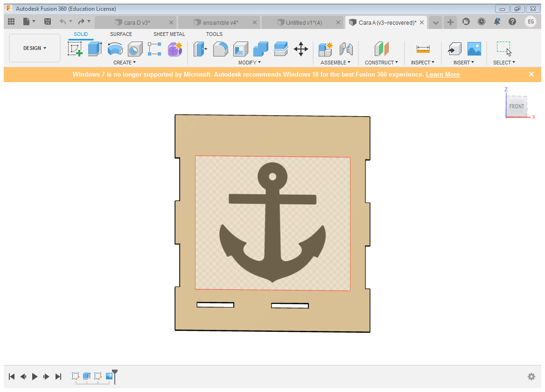This screenshot has height=392, width=545.
Task: Select the Revolve tool icon
Action: point(115,49)
